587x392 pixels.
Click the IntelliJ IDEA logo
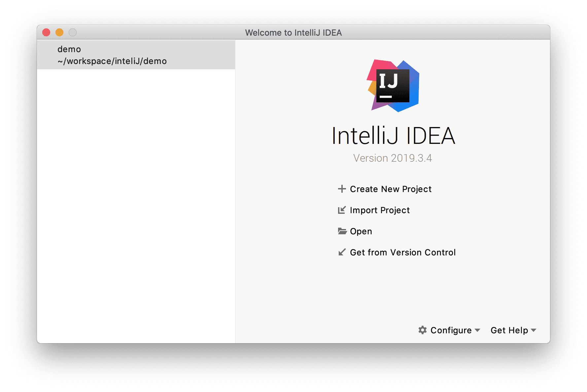[x=393, y=86]
